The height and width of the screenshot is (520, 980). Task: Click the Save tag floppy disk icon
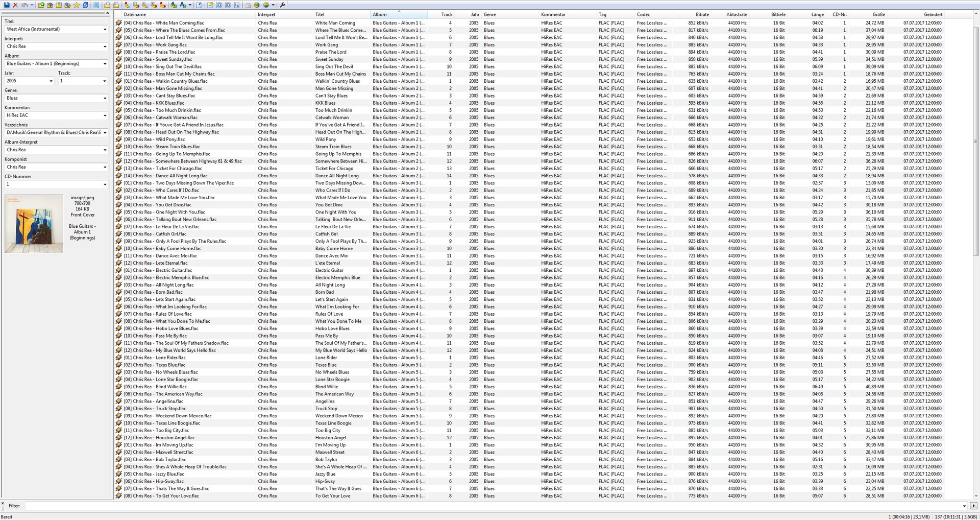(x=7, y=5)
